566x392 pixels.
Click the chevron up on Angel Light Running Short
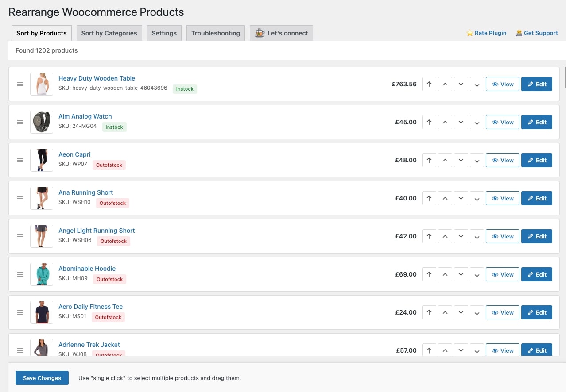click(x=445, y=236)
